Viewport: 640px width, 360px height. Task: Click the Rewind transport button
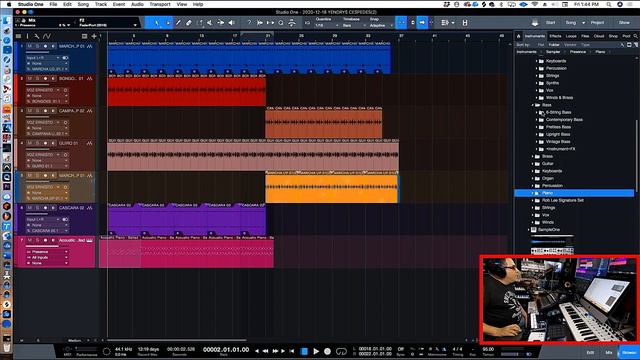265,351
